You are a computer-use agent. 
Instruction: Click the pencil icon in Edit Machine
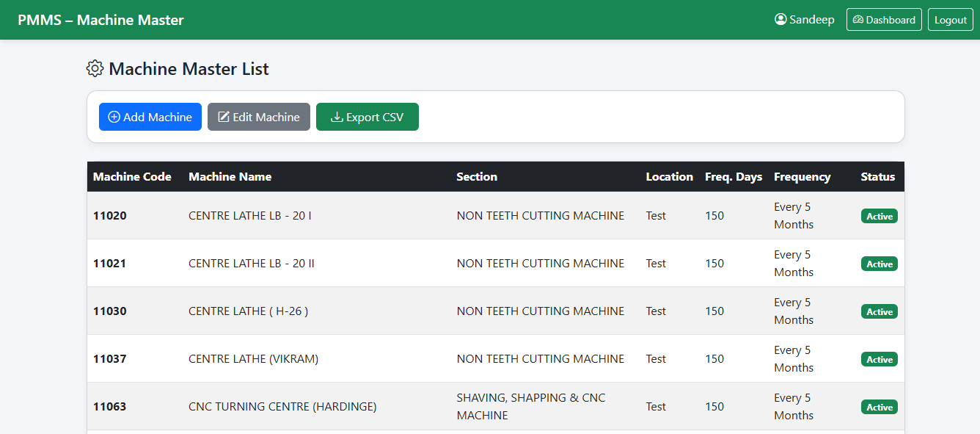pos(224,117)
